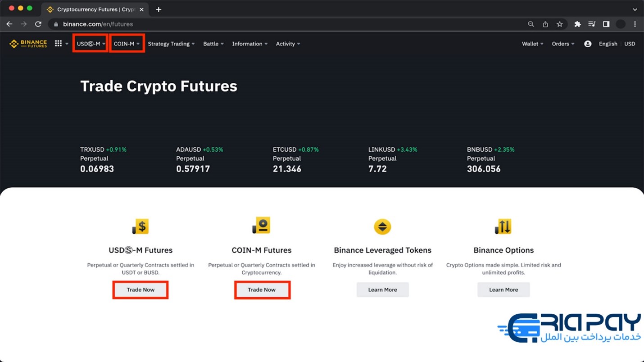This screenshot has width=644, height=362.
Task: Click Trade Now under USDⓈ-M Futures
Action: pos(141,290)
